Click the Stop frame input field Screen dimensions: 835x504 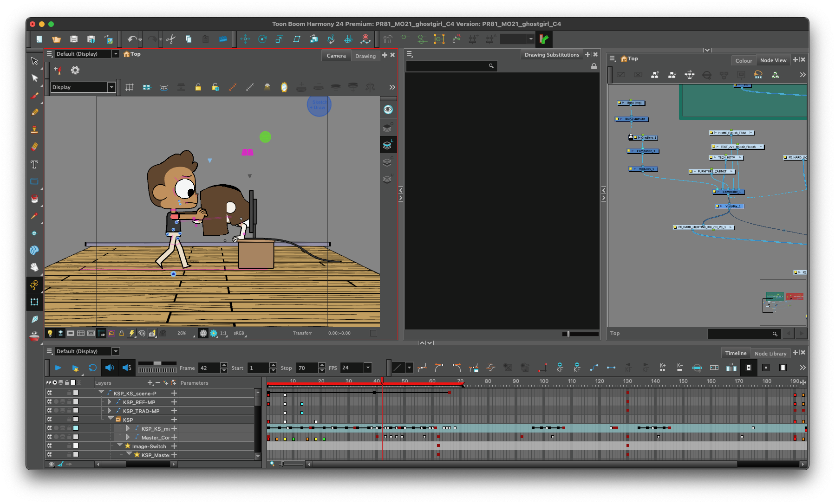point(307,368)
